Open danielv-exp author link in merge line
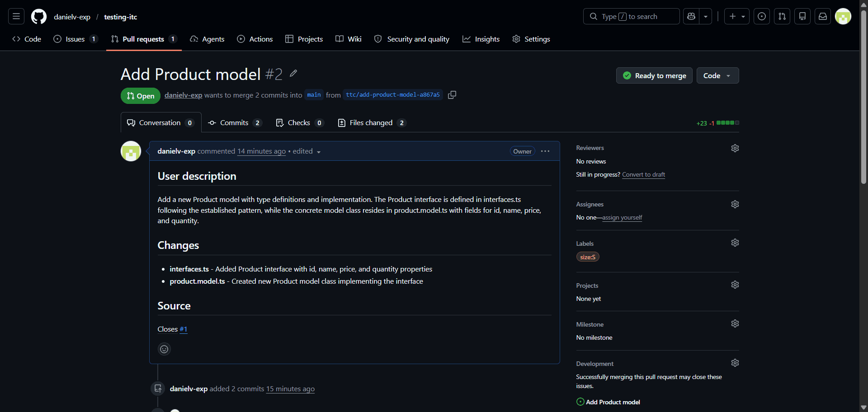 coord(183,95)
